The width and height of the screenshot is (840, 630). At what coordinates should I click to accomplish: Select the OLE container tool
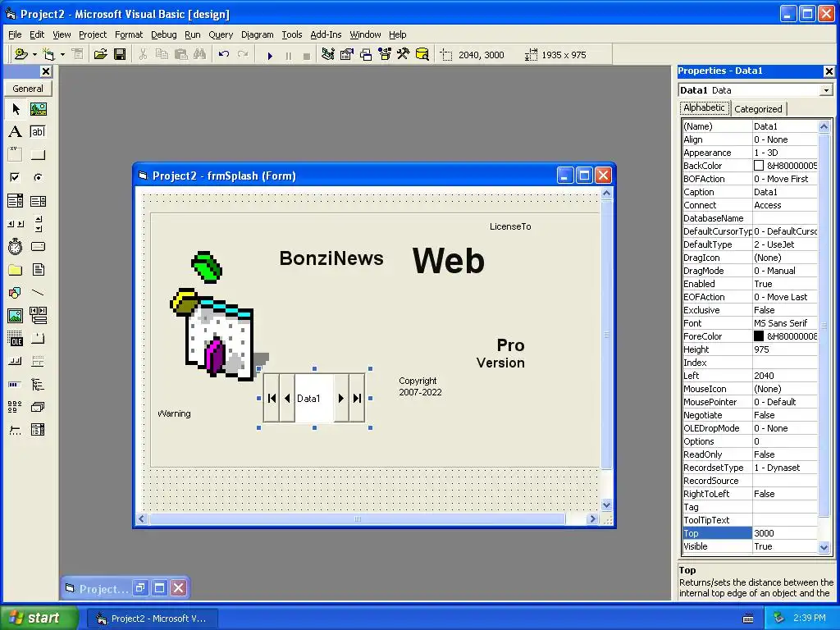[16, 339]
